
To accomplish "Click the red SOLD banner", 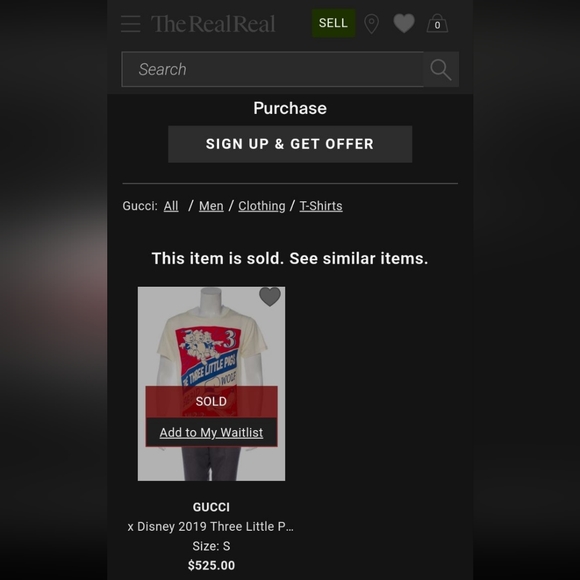I will click(x=211, y=401).
